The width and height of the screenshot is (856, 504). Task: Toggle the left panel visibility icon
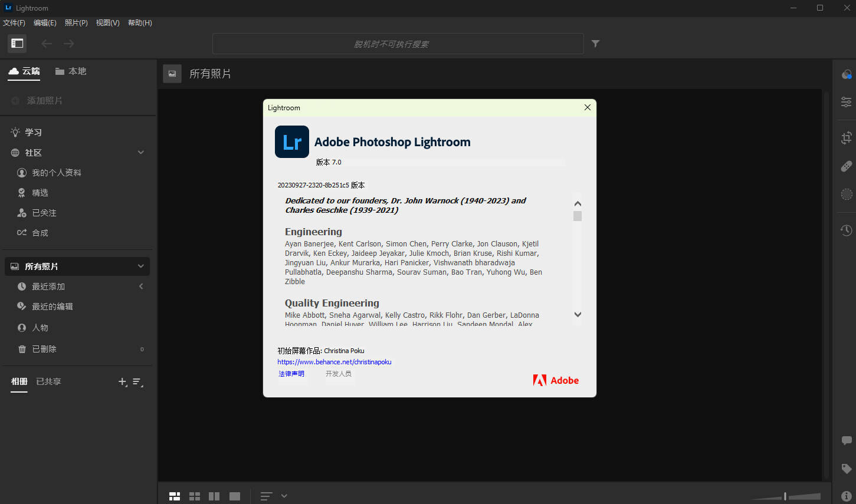coord(17,43)
